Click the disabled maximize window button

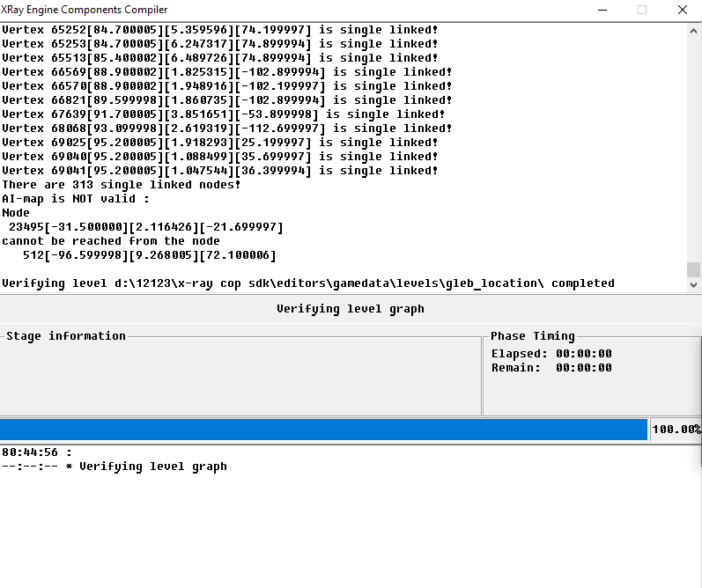point(642,10)
